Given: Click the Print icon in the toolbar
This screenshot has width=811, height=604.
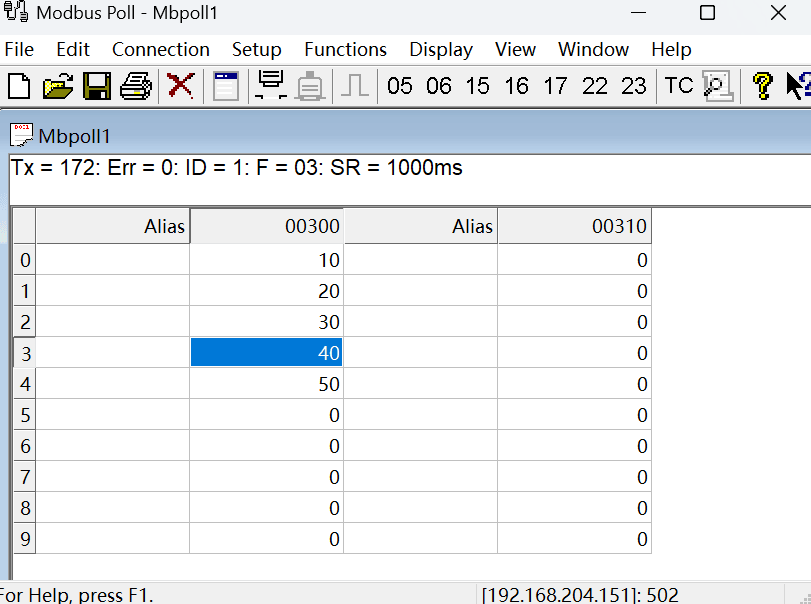Looking at the screenshot, I should click(x=136, y=86).
